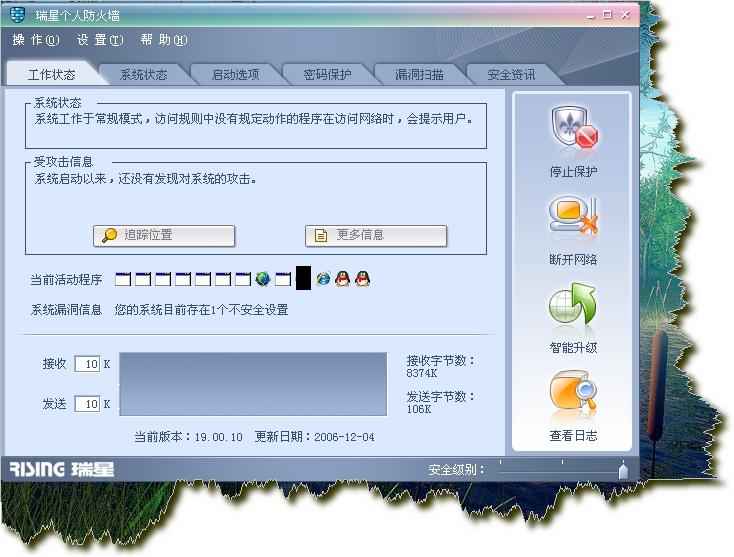Viewport: 734px width, 557px height.
Task: Select the globe icon in active programs
Action: tap(263, 279)
